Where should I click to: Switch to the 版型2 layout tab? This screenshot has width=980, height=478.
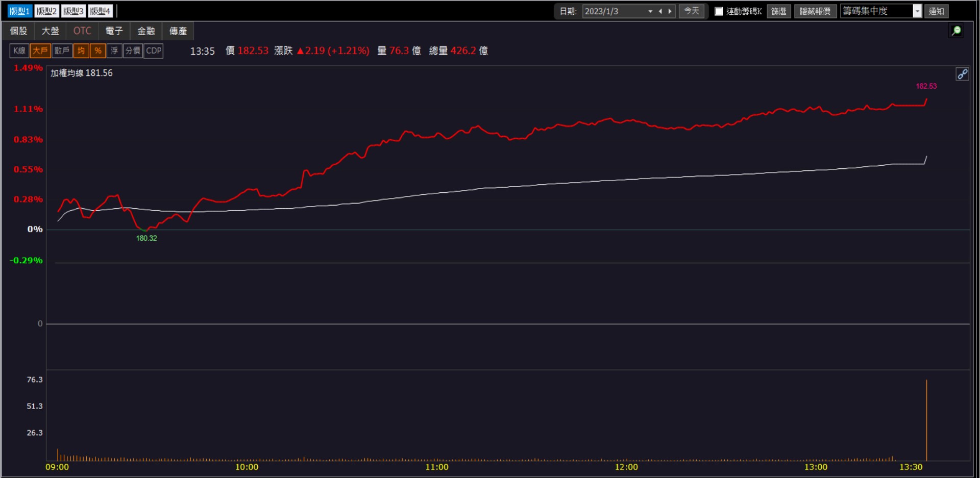tap(46, 11)
